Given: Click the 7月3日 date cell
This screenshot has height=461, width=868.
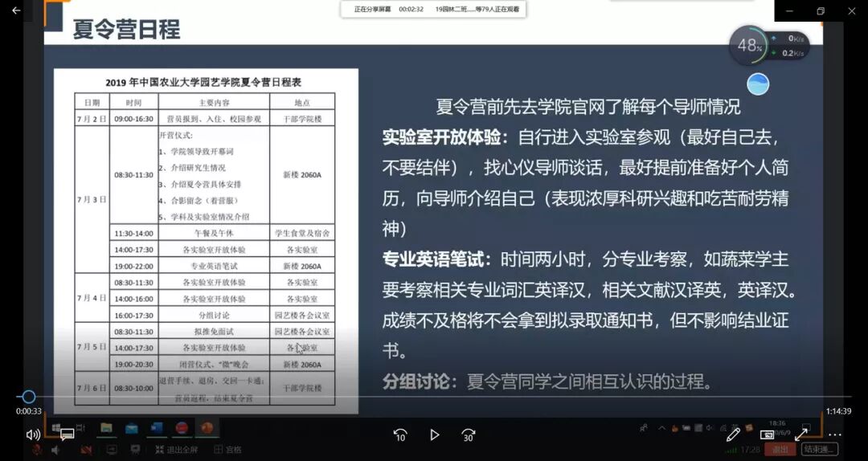Looking at the screenshot, I should [x=92, y=199].
